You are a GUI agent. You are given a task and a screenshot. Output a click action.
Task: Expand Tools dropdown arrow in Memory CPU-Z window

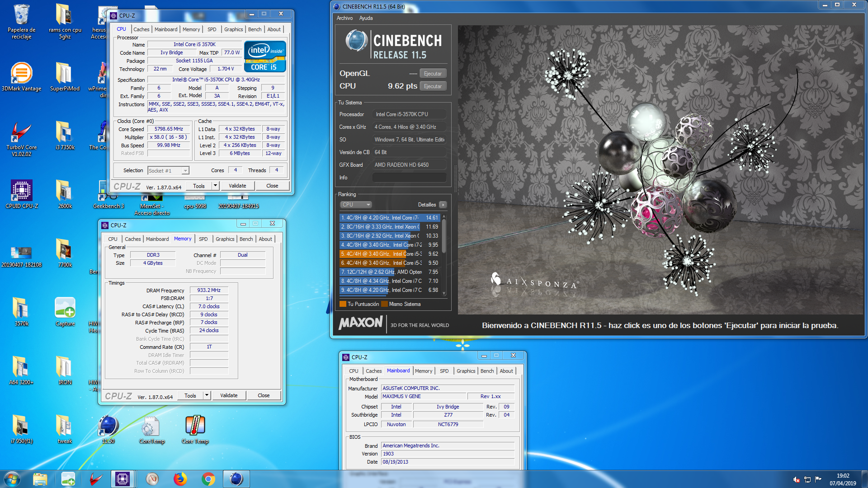point(207,395)
